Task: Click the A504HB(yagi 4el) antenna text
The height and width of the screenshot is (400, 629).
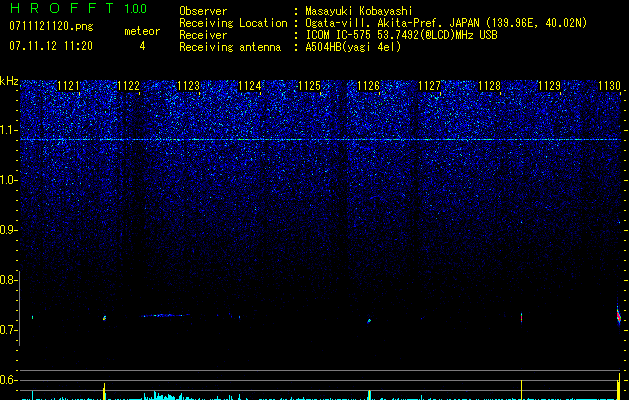Action: (x=353, y=47)
